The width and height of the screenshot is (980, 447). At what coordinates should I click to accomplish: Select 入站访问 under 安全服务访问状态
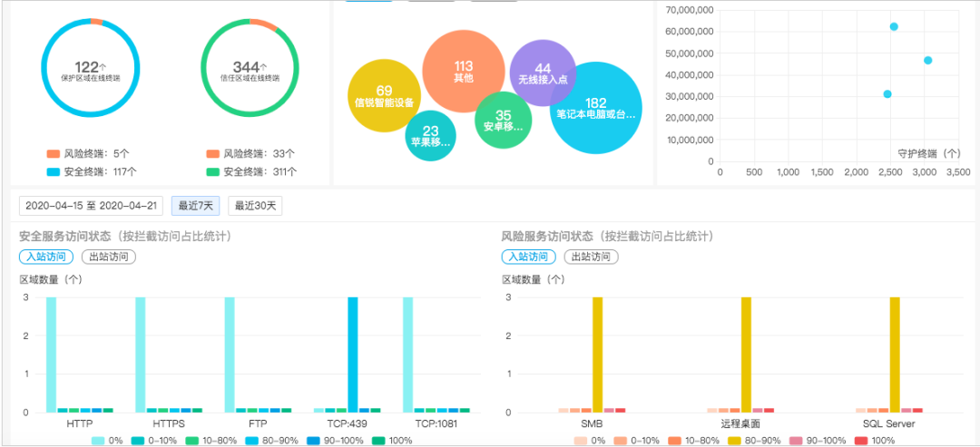coord(46,257)
